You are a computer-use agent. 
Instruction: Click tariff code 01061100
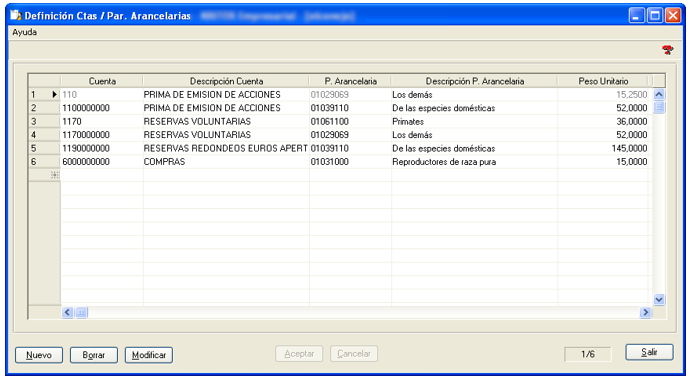pyautogui.click(x=350, y=121)
